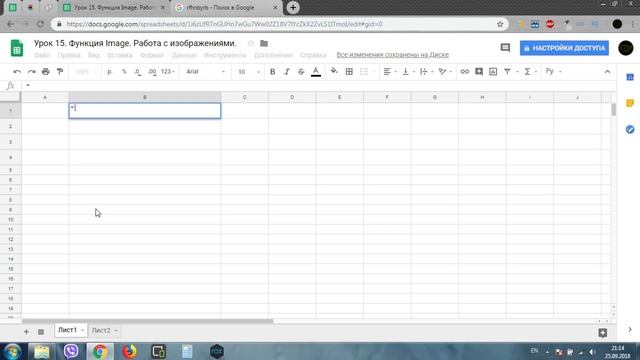This screenshot has width=640, height=360.
Task: Toggle bold formatting
Action: pyautogui.click(x=272, y=71)
